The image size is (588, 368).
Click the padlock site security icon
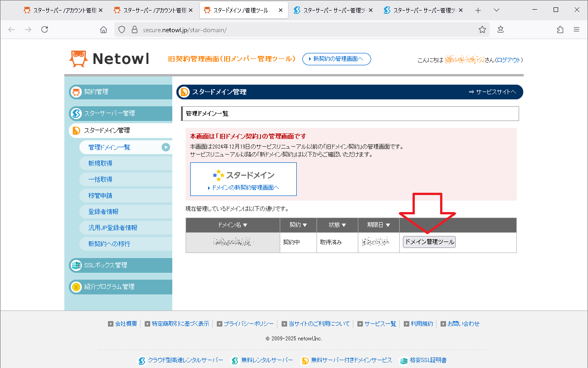(x=135, y=29)
